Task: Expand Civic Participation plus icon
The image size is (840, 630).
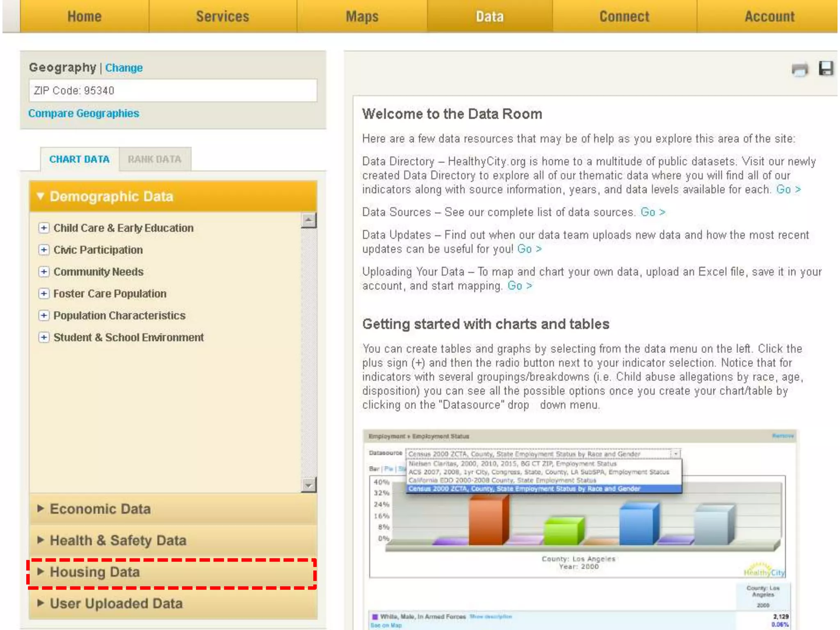Action: (x=43, y=250)
